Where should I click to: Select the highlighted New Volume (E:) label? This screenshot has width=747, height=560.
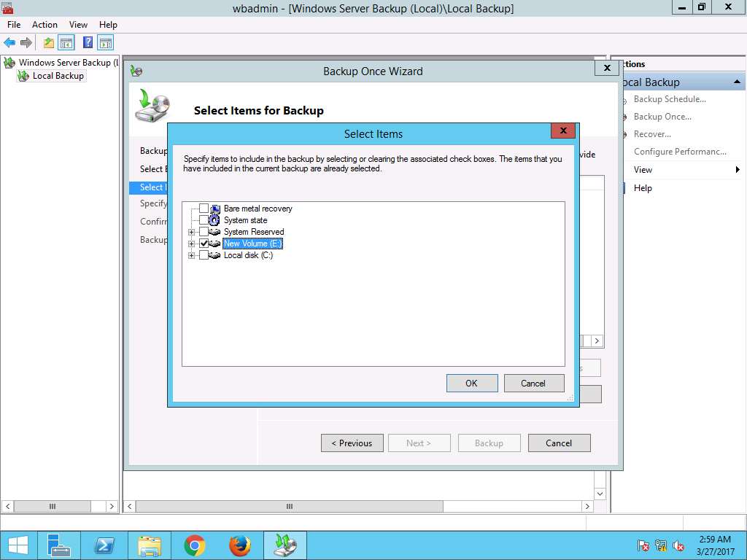pyautogui.click(x=253, y=244)
